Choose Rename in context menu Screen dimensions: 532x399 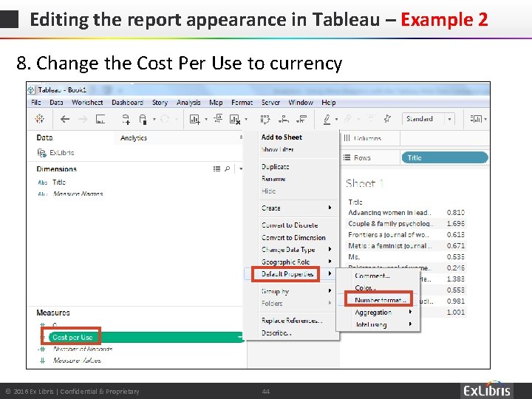point(273,179)
